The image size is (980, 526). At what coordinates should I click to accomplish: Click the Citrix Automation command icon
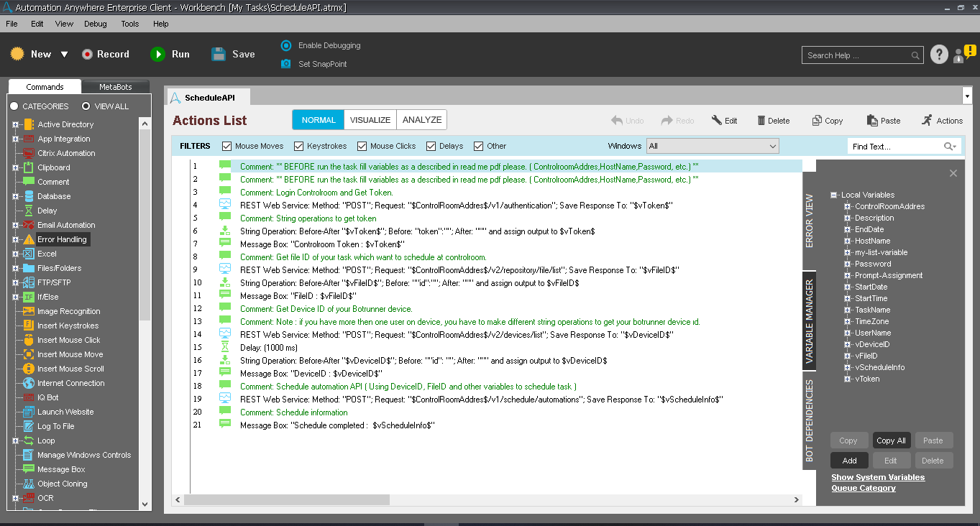pyautogui.click(x=29, y=153)
